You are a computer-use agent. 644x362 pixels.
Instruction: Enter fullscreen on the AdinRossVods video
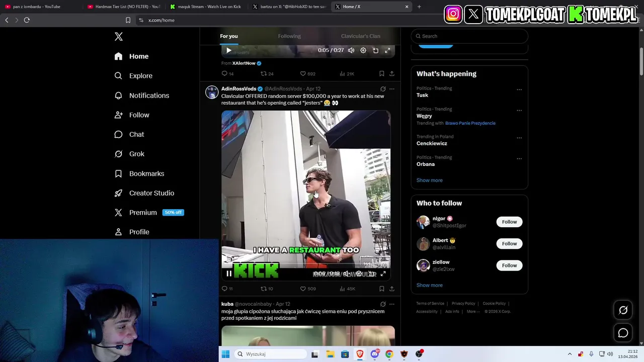pos(383,274)
